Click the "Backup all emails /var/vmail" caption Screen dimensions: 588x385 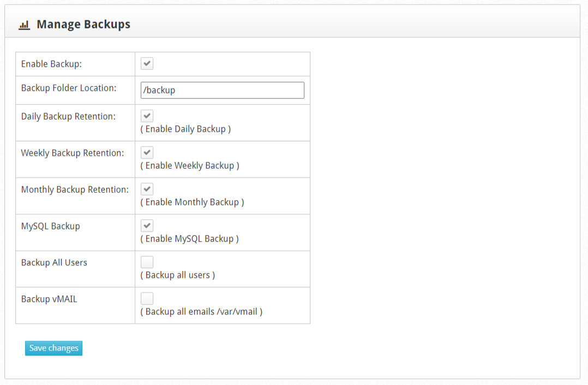pos(201,312)
